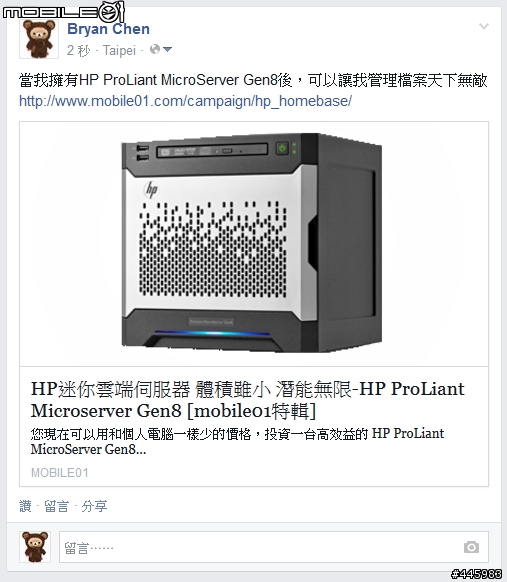This screenshot has width=507, height=582.
Task: Like the post with 讚
Action: pyautogui.click(x=25, y=506)
